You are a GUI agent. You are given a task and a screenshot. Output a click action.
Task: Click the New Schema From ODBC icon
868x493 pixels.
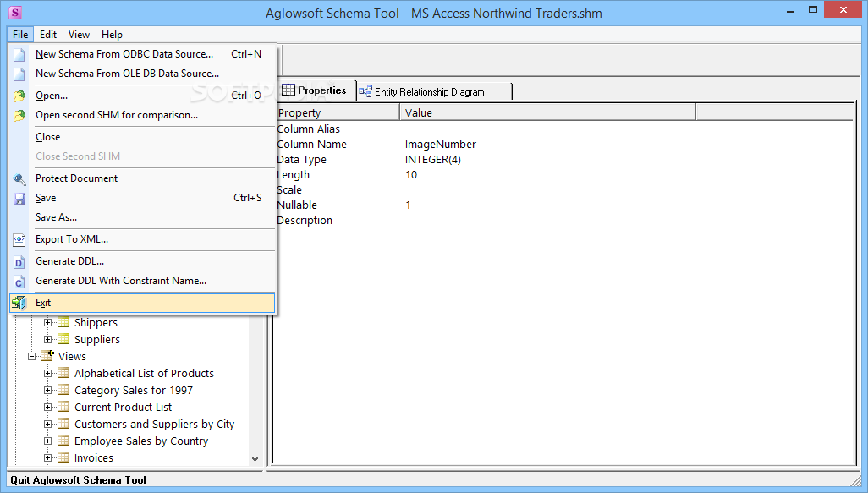[19, 54]
